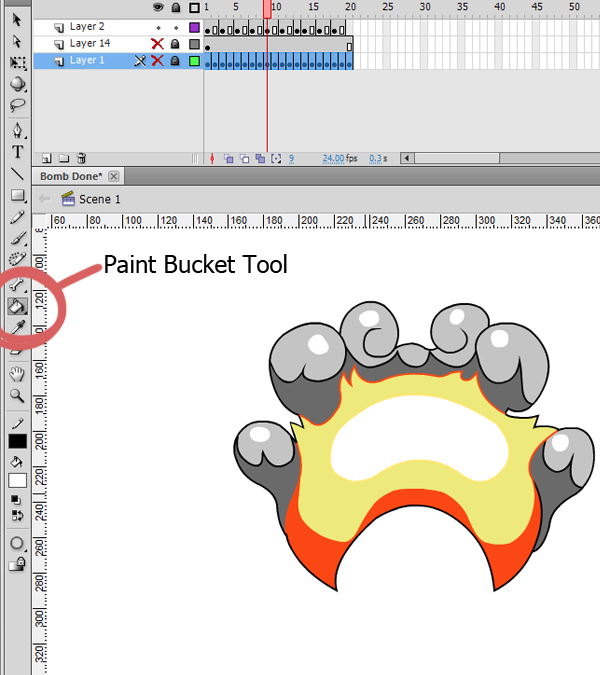This screenshot has width=600, height=675.
Task: Select the Paint Bucket tool
Action: tap(17, 307)
